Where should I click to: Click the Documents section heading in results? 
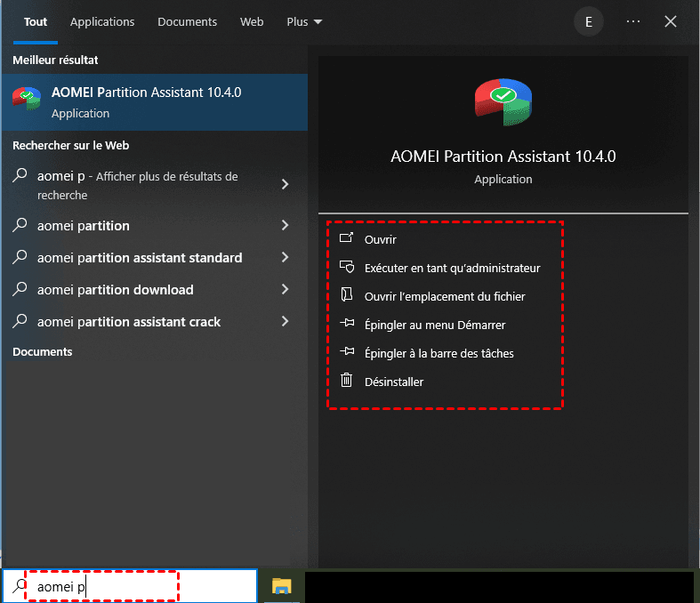(43, 351)
